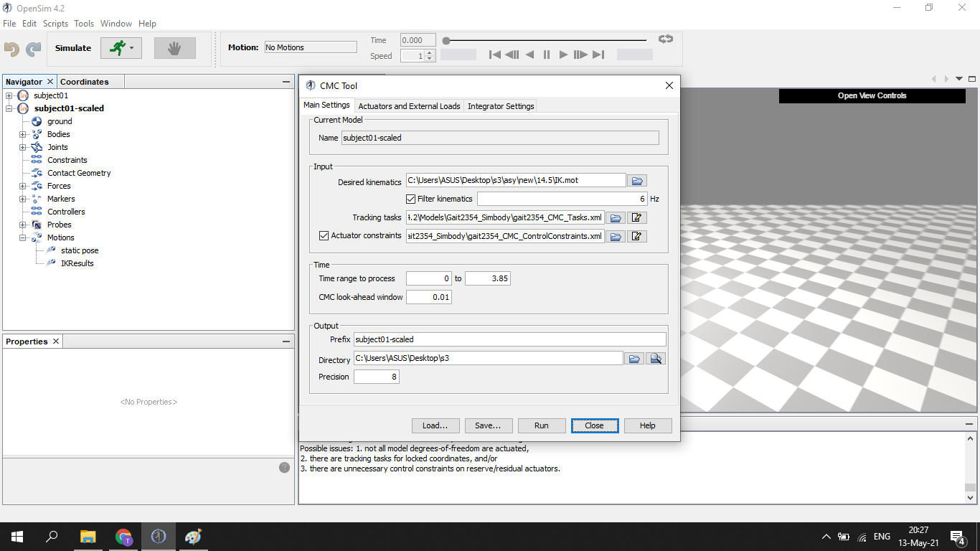Open the Edit menu

point(29,24)
